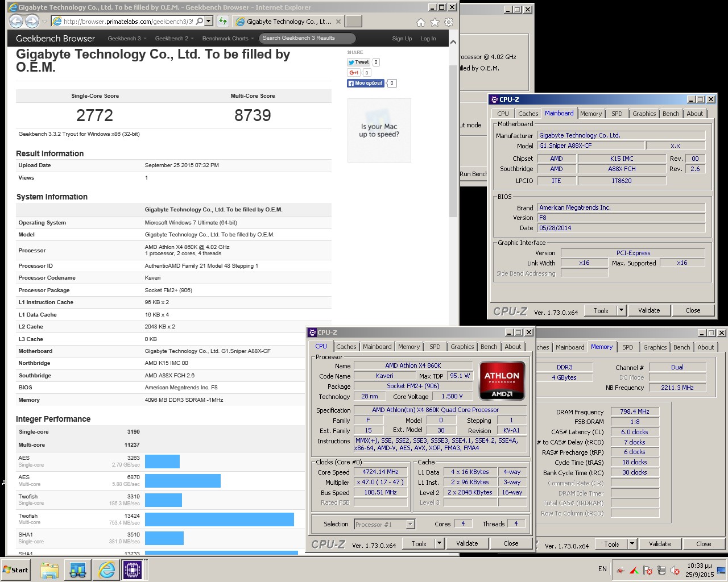Open the Action Center flag tray icon
The height and width of the screenshot is (582, 728).
(648, 570)
